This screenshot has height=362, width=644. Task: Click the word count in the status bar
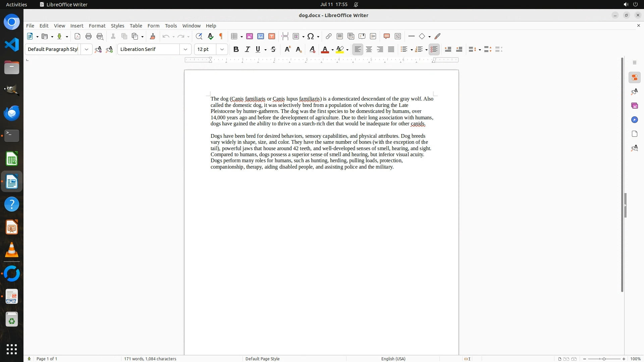[150, 359]
